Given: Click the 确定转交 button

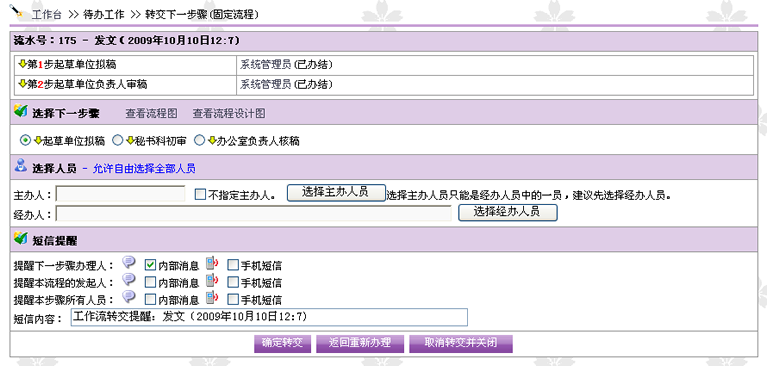Looking at the screenshot, I should click(282, 343).
